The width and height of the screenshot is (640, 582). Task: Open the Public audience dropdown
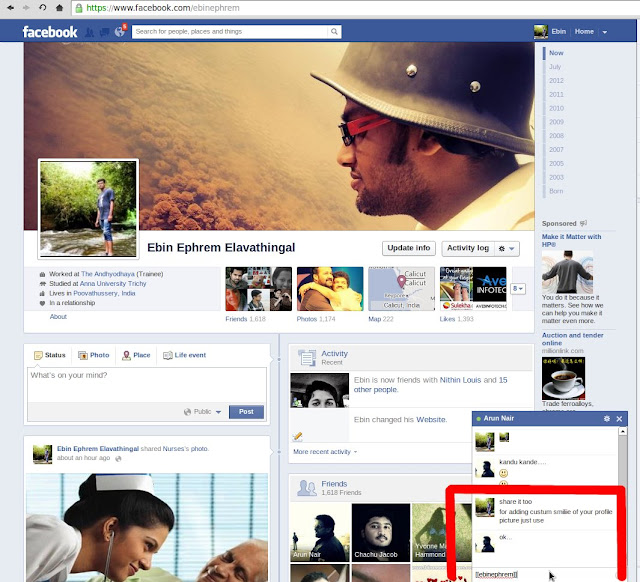[202, 412]
